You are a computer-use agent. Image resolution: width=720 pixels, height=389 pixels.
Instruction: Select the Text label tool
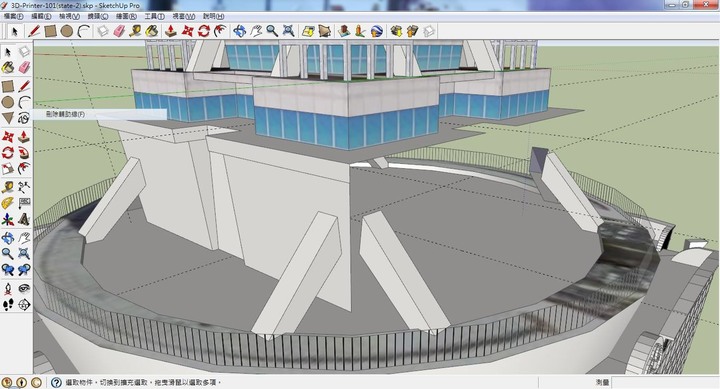point(24,203)
